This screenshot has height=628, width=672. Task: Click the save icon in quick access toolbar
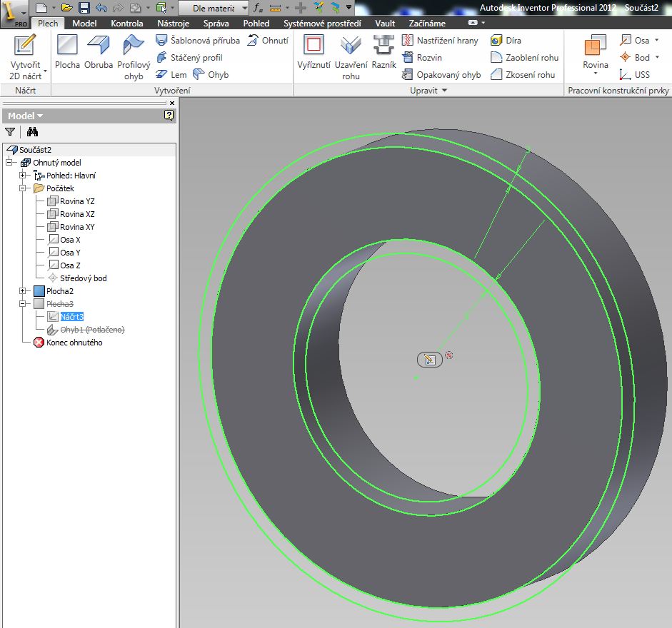(84, 8)
